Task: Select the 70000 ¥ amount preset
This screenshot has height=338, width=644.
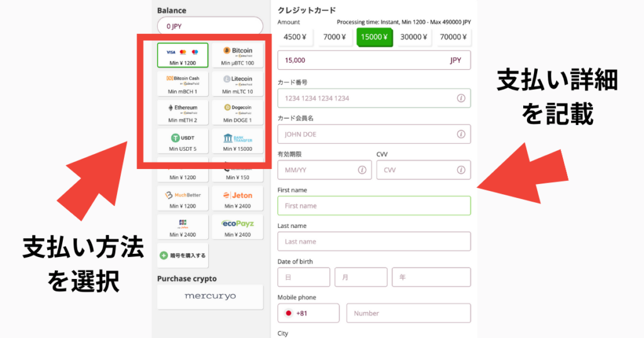Action: pos(453,37)
